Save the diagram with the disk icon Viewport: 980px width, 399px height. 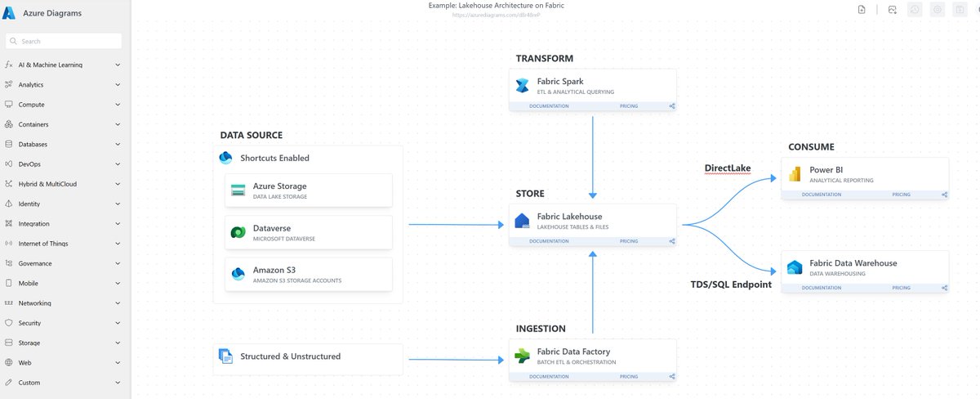961,10
